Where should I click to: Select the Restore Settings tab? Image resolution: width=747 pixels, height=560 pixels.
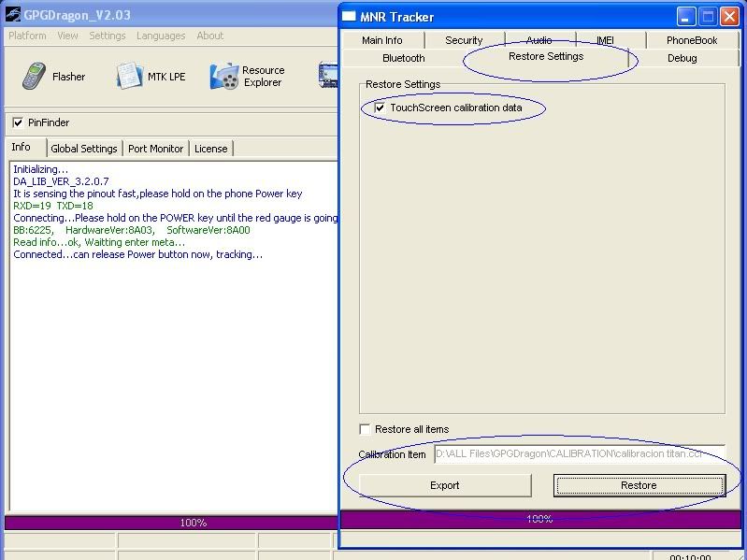pos(546,57)
